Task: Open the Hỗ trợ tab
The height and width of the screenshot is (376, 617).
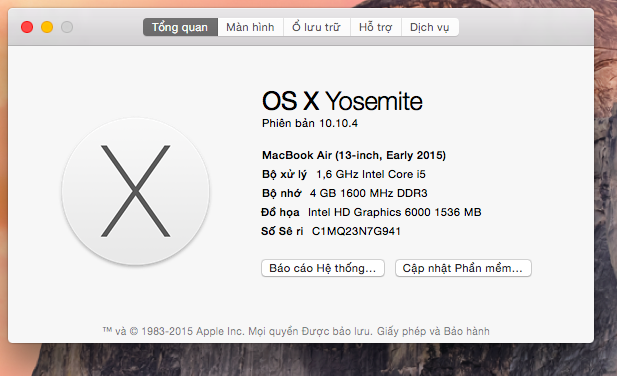Action: coord(375,27)
